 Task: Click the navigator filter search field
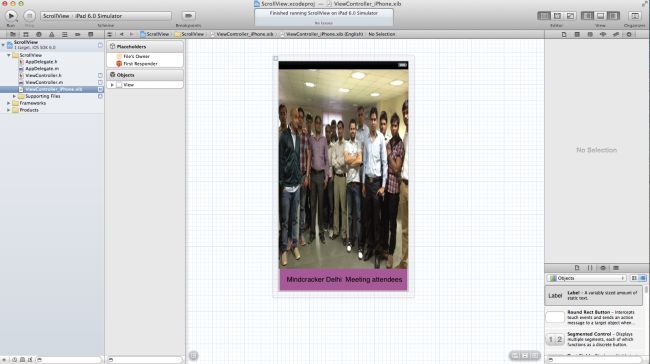(x=69, y=360)
